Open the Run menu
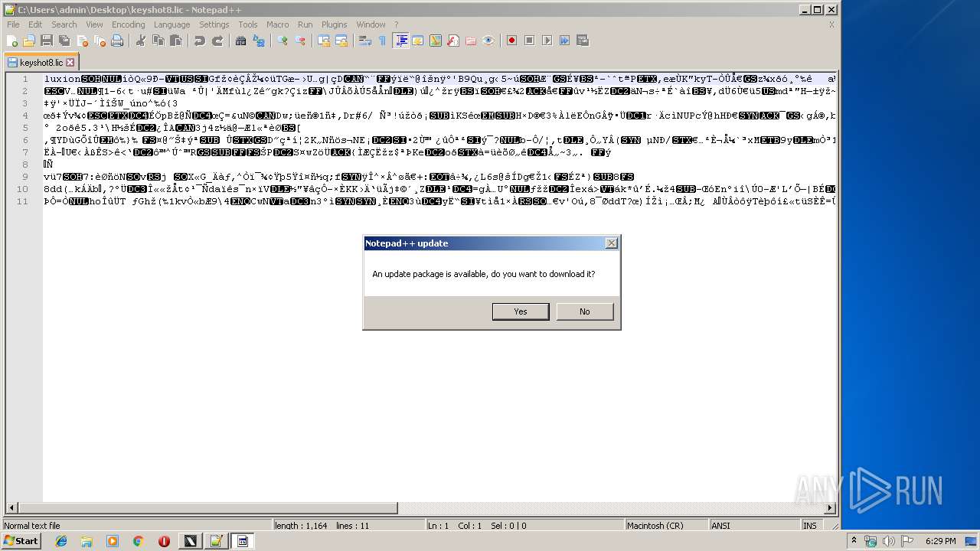The height and width of the screenshot is (551, 980). click(x=305, y=24)
